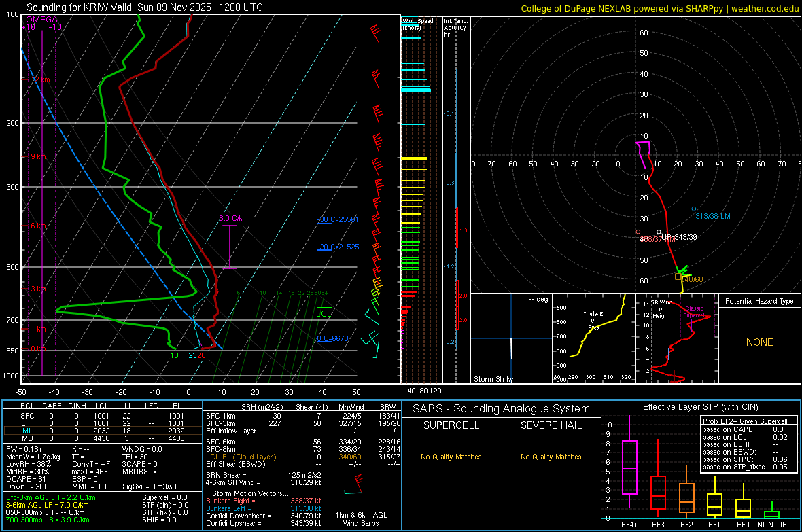The image size is (802, 532).
Task: Click the 'Inf. Temp. Adv.' panel header
Action: (x=455, y=28)
